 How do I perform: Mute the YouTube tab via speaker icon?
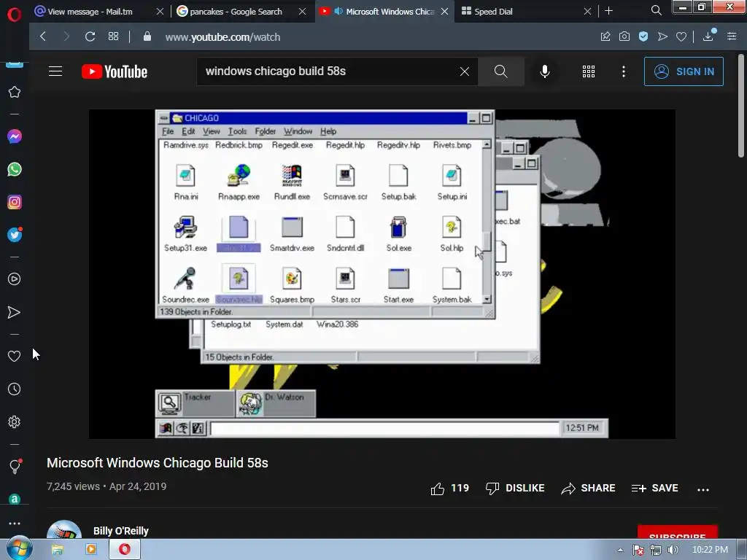(338, 11)
